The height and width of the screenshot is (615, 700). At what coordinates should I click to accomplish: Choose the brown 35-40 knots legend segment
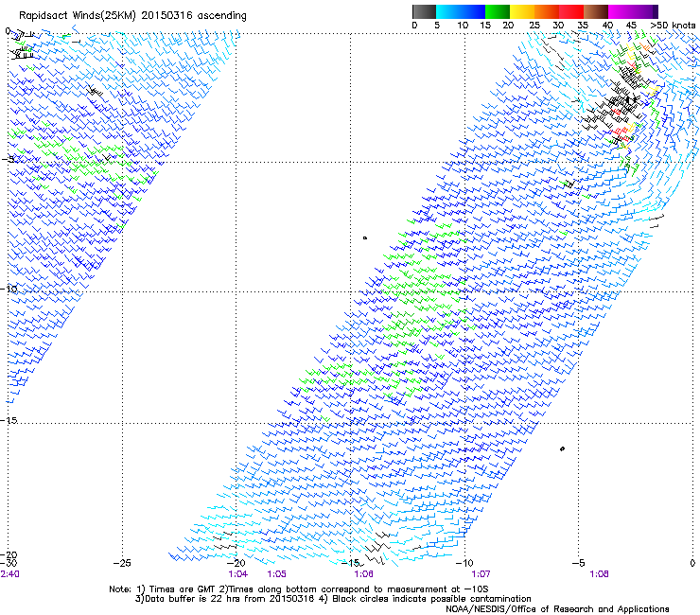[596, 11]
